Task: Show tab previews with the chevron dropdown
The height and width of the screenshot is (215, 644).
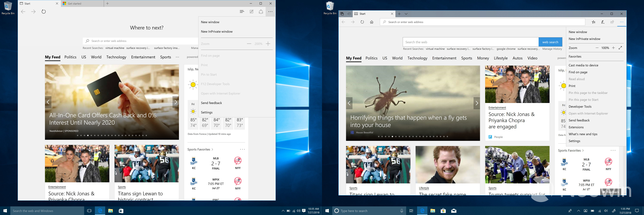Action: click(x=406, y=14)
